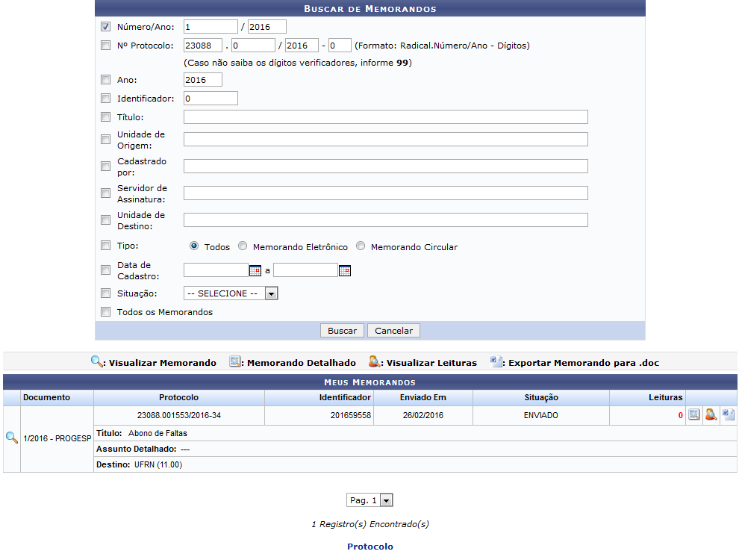Viewport: 739px width, 560px height.
Task: Click the end date field of Data de Cadastro
Action: coord(305,270)
